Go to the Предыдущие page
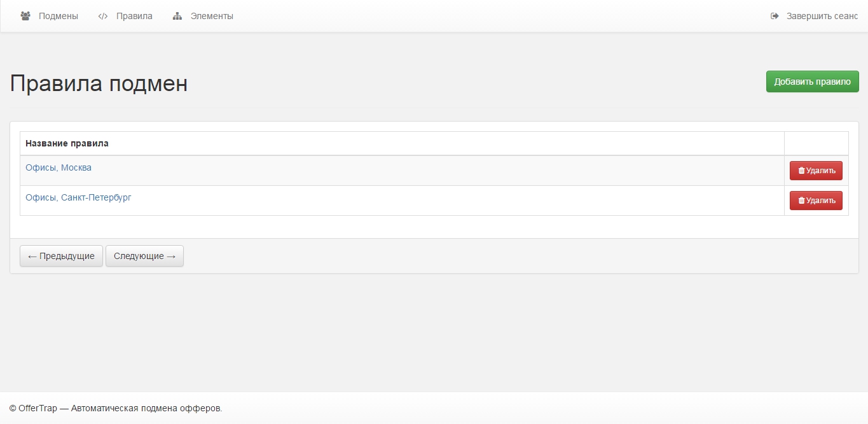This screenshot has width=868, height=424. point(61,256)
